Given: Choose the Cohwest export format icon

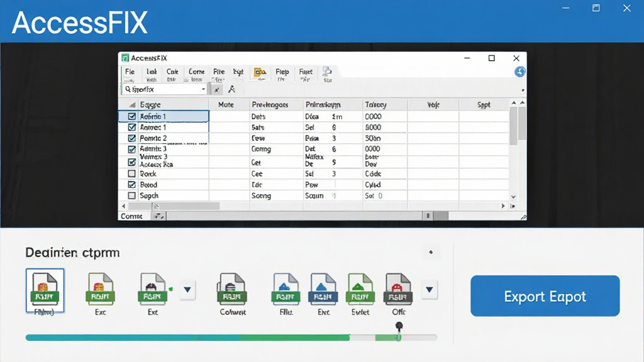Looking at the screenshot, I should pos(231,289).
